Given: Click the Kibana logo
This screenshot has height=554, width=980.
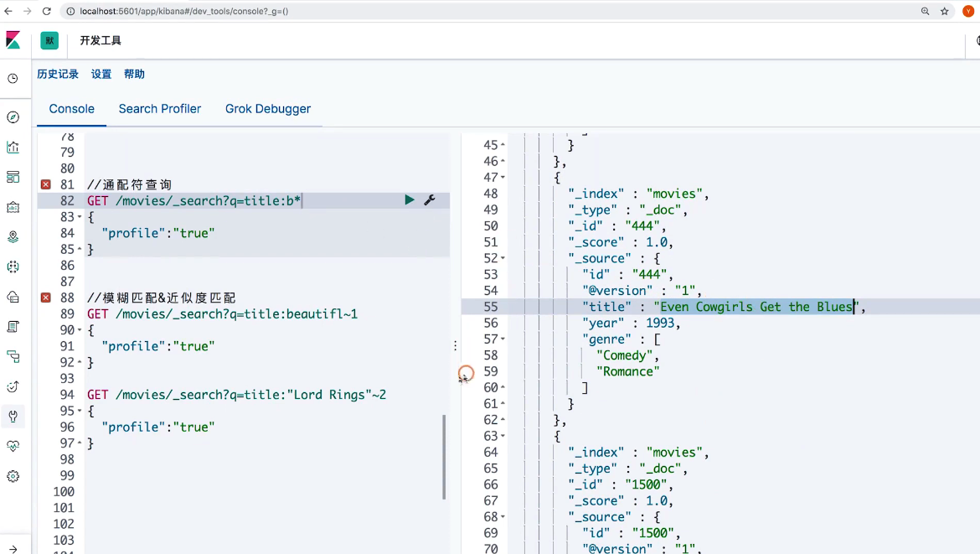Looking at the screenshot, I should point(13,40).
